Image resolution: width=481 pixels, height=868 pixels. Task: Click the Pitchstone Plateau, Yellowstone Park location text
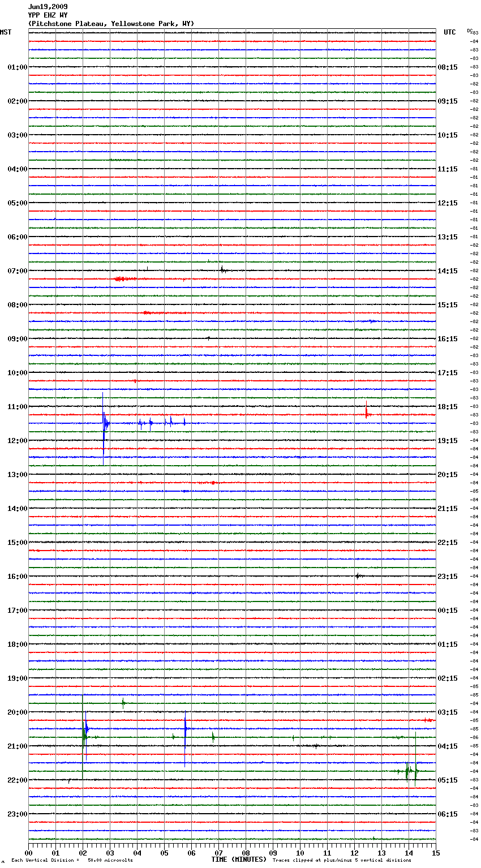tap(111, 24)
